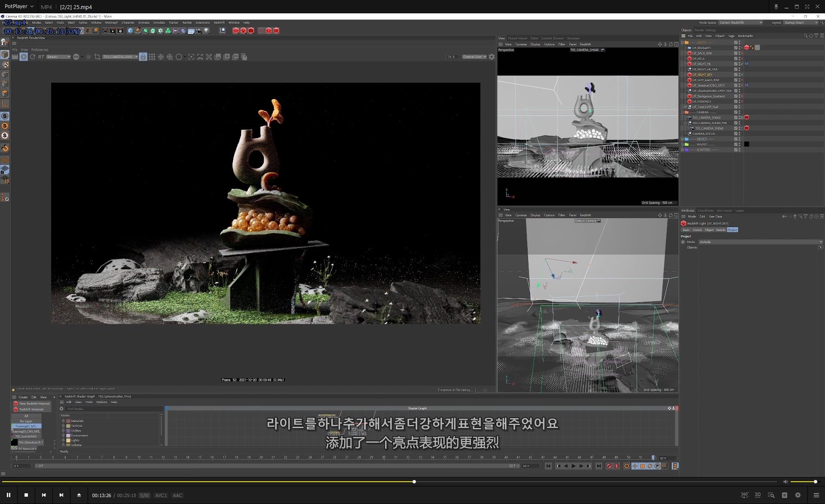Click the PotPlayer seek bar handle

pyautogui.click(x=414, y=482)
